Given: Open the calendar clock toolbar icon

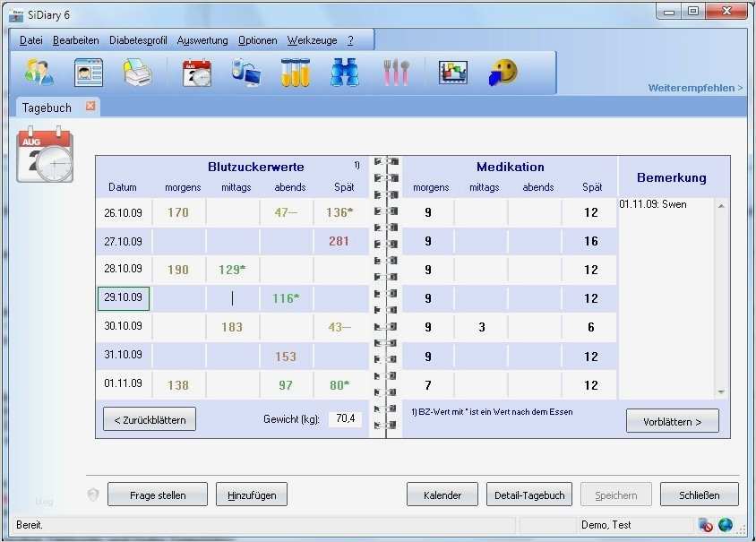Looking at the screenshot, I should pyautogui.click(x=196, y=73).
